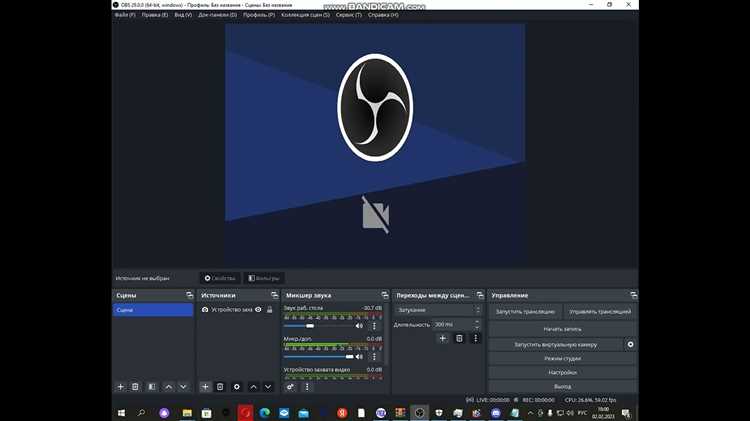This screenshot has height=421, width=750.
Task: Open source properties gear in Sources panel
Action: 236,387
